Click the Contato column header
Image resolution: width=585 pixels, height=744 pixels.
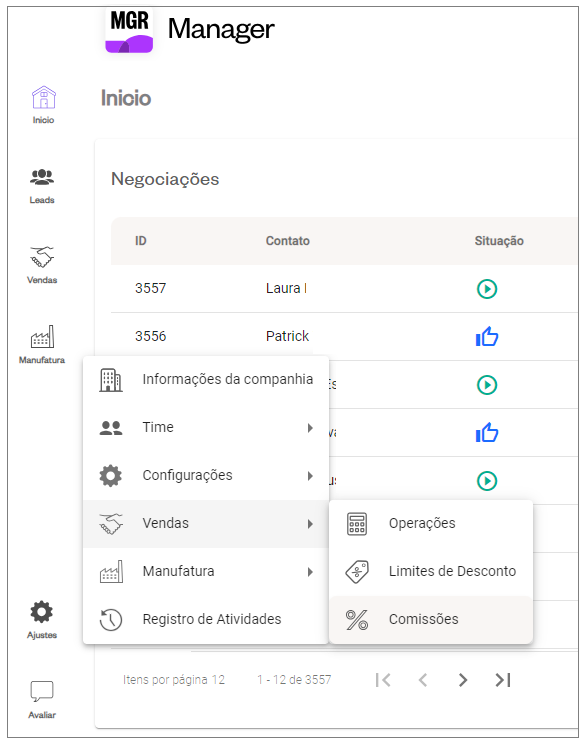288,241
